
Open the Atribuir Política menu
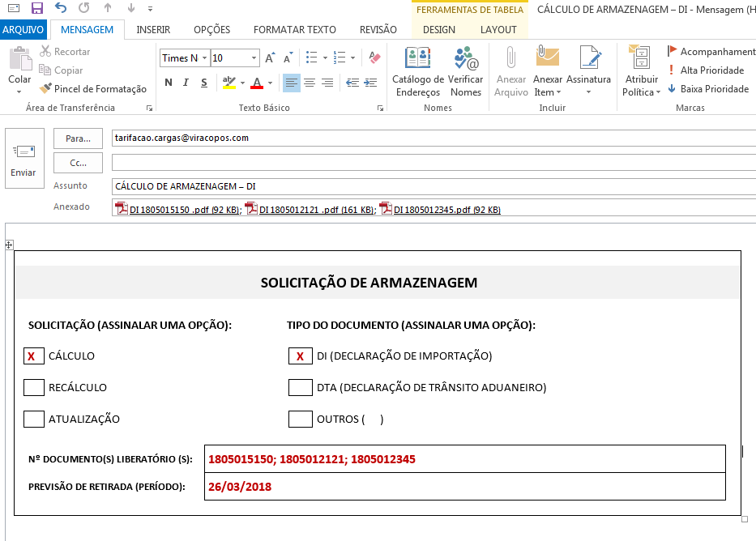pos(641,72)
